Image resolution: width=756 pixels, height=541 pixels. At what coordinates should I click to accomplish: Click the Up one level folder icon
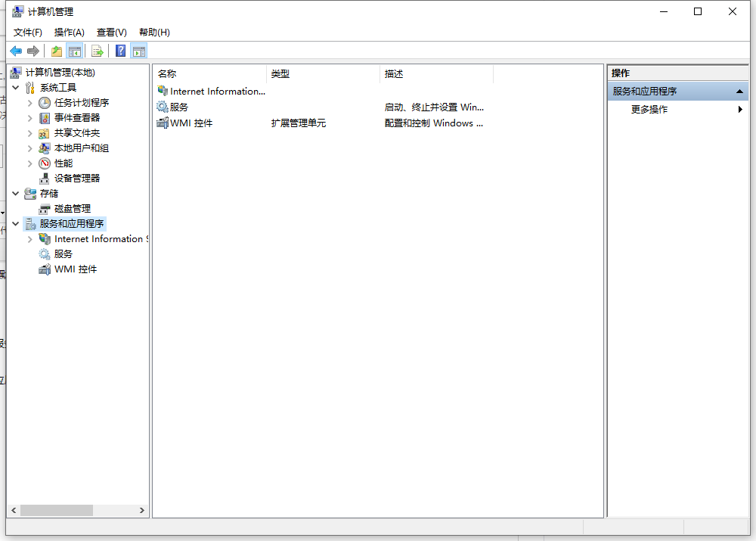click(x=57, y=51)
